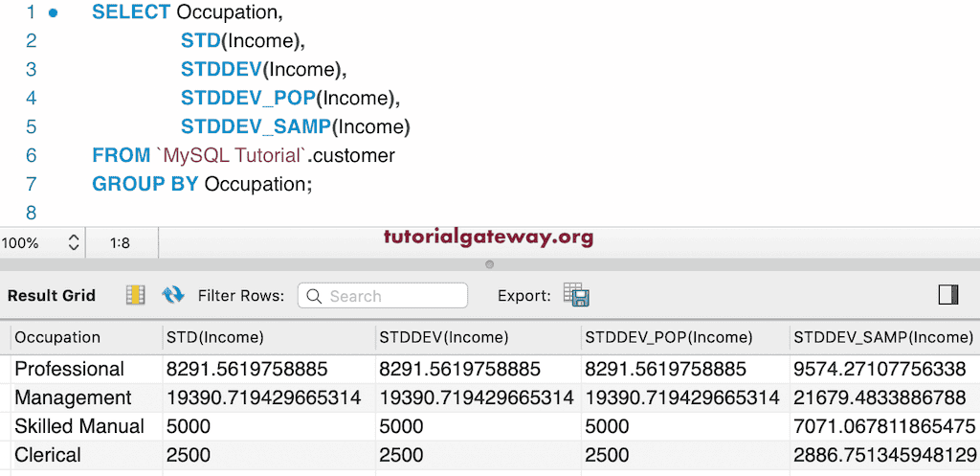This screenshot has width=980, height=476.
Task: Select Professional STD(Income) value cell
Action: (x=269, y=369)
